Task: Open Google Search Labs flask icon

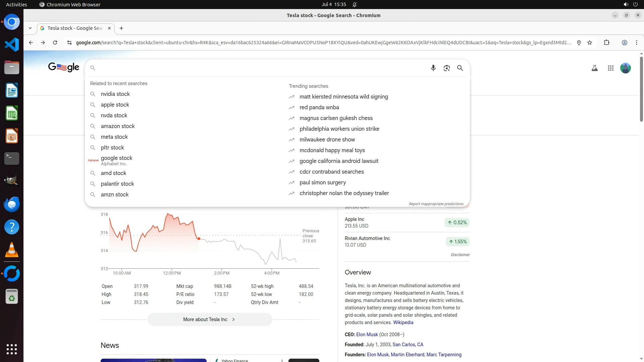Action: click(594, 68)
